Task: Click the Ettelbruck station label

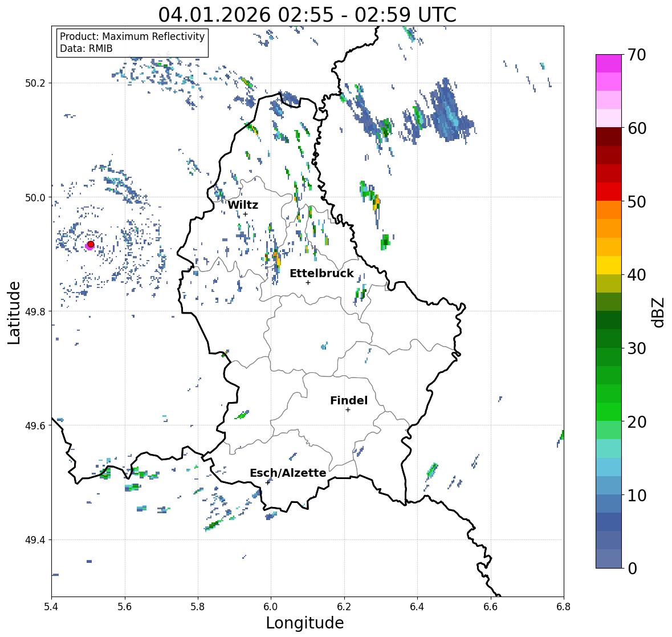Action: pos(321,273)
